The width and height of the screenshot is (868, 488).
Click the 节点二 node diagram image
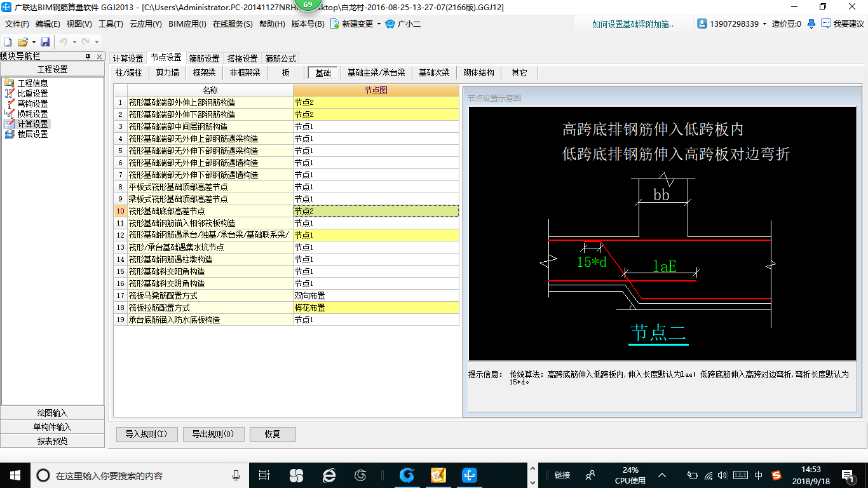click(x=661, y=234)
